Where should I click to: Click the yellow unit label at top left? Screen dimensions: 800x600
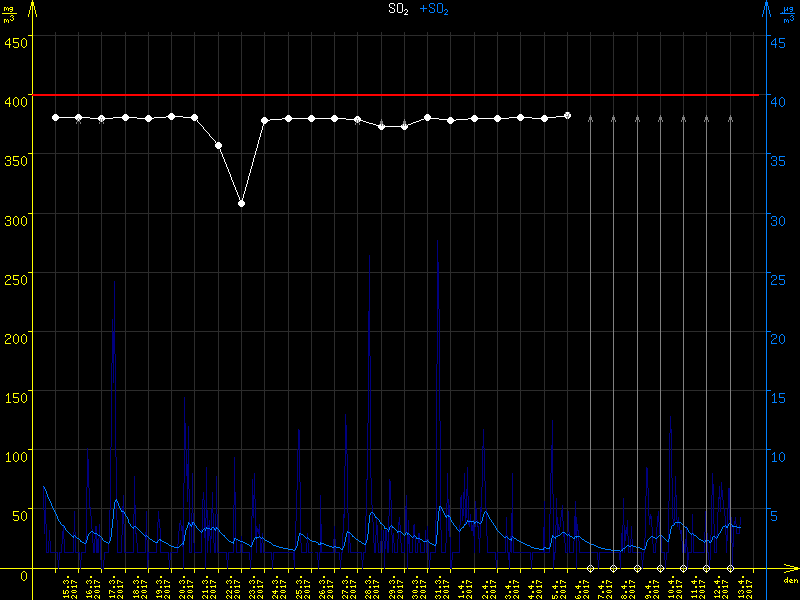coord(9,13)
